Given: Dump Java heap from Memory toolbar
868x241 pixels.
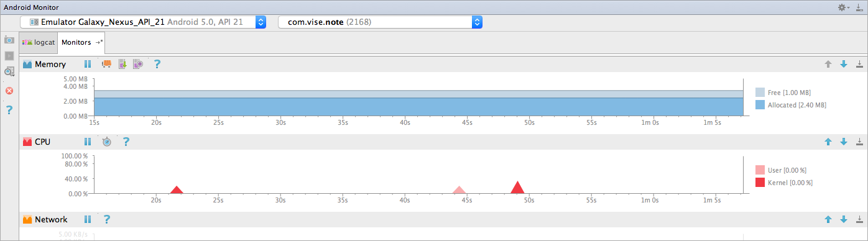Looking at the screenshot, I should pyautogui.click(x=122, y=64).
